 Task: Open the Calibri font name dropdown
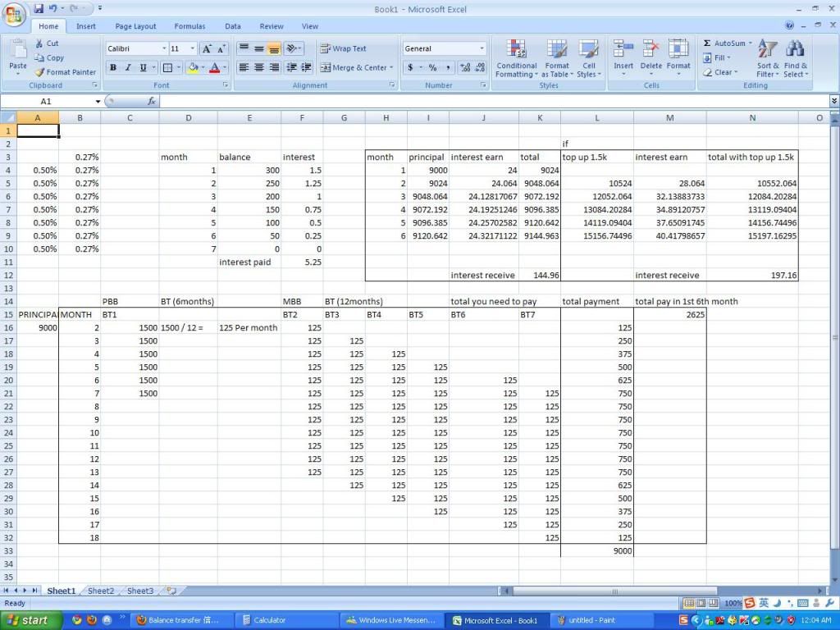tap(164, 49)
